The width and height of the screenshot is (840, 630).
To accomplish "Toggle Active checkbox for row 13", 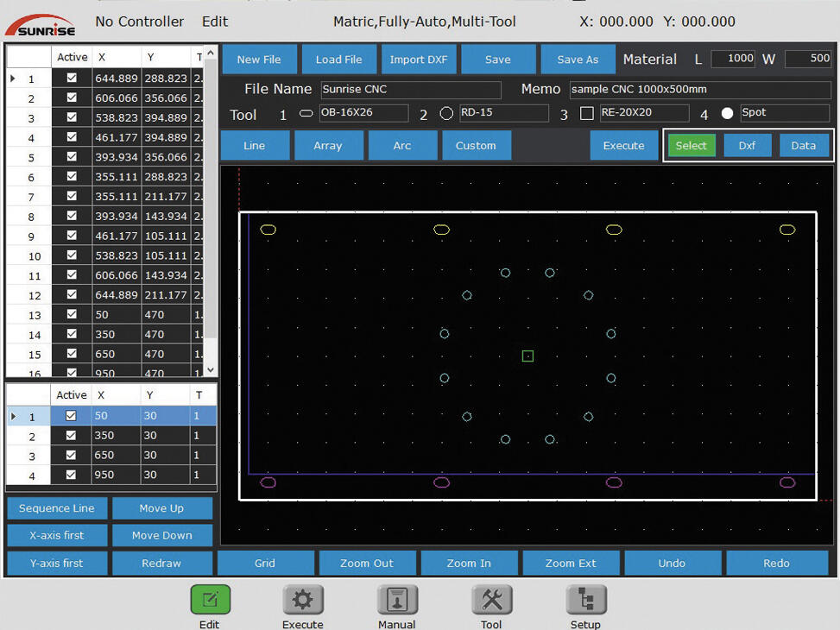I will [72, 315].
